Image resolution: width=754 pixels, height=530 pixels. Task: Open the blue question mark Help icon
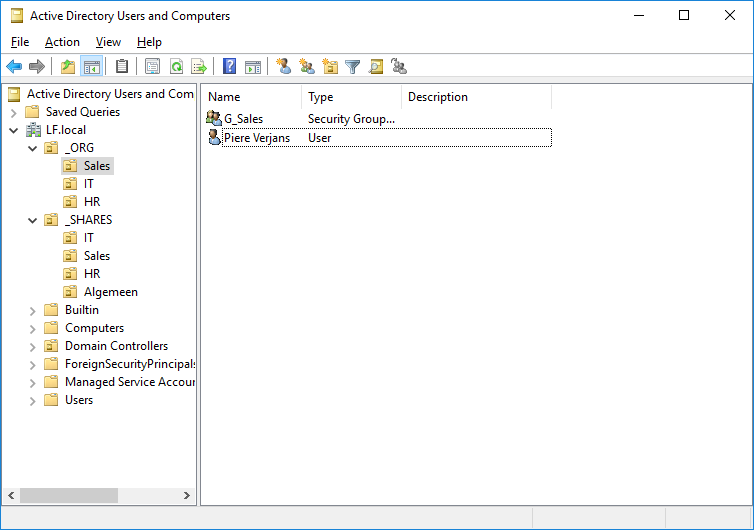(x=229, y=66)
